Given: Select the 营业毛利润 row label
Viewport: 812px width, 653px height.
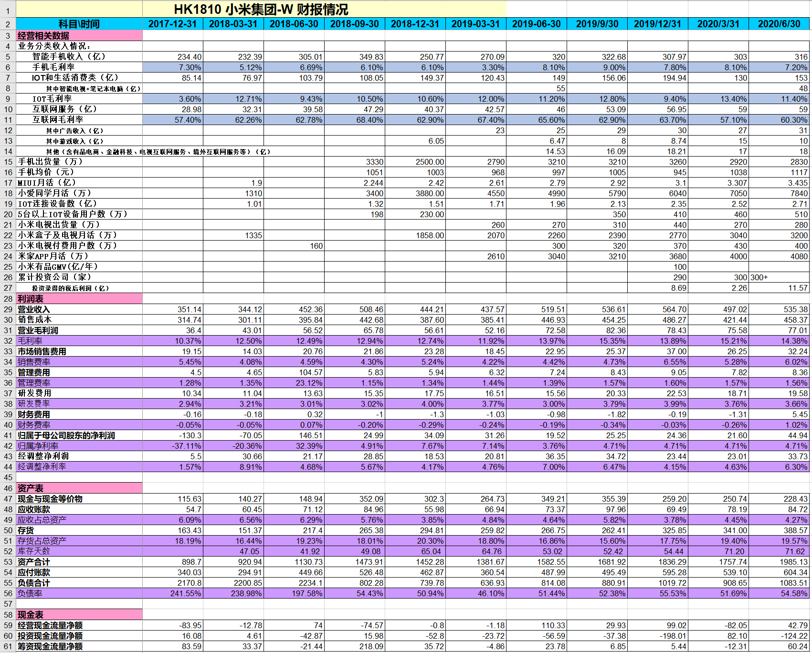Looking at the screenshot, I should [79, 330].
